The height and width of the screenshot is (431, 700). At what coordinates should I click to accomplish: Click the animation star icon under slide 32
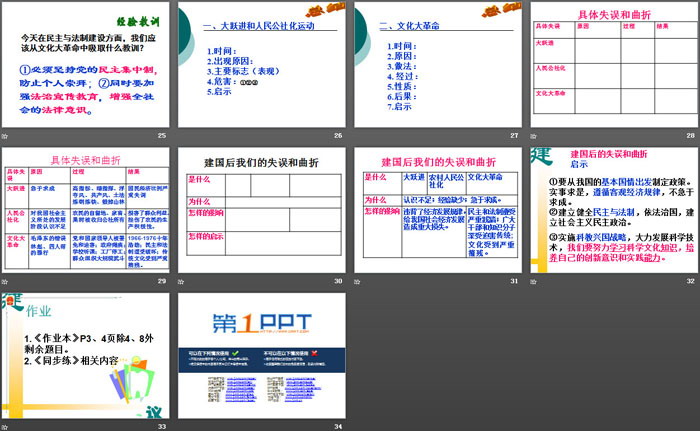tap(533, 281)
